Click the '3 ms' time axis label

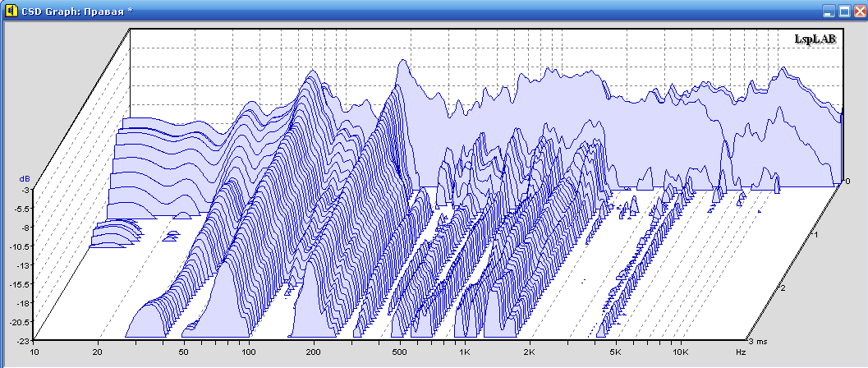[x=758, y=340]
